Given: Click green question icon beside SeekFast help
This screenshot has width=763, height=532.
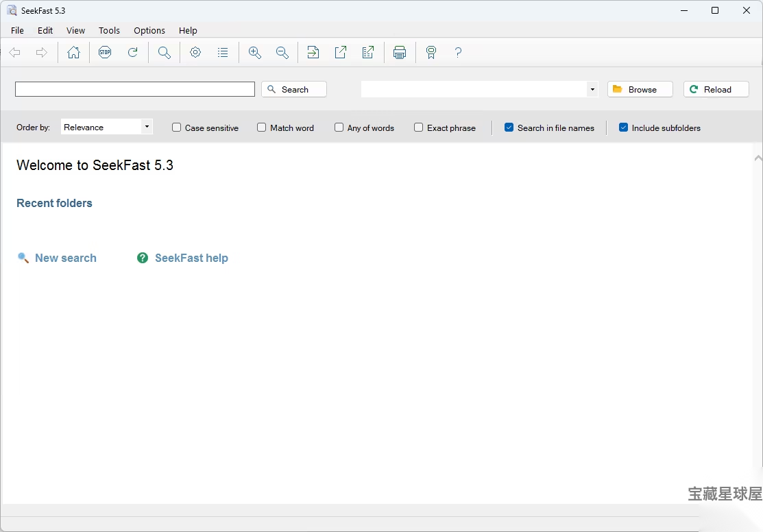Looking at the screenshot, I should tap(143, 258).
